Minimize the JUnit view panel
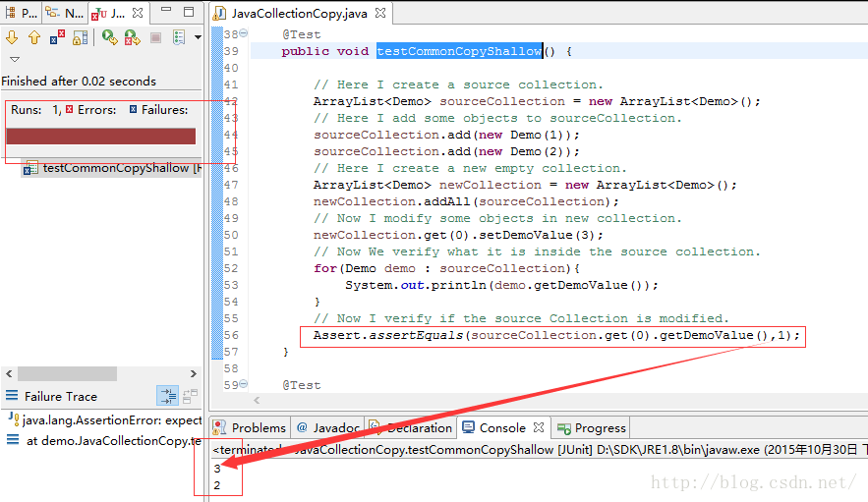 pyautogui.click(x=165, y=10)
